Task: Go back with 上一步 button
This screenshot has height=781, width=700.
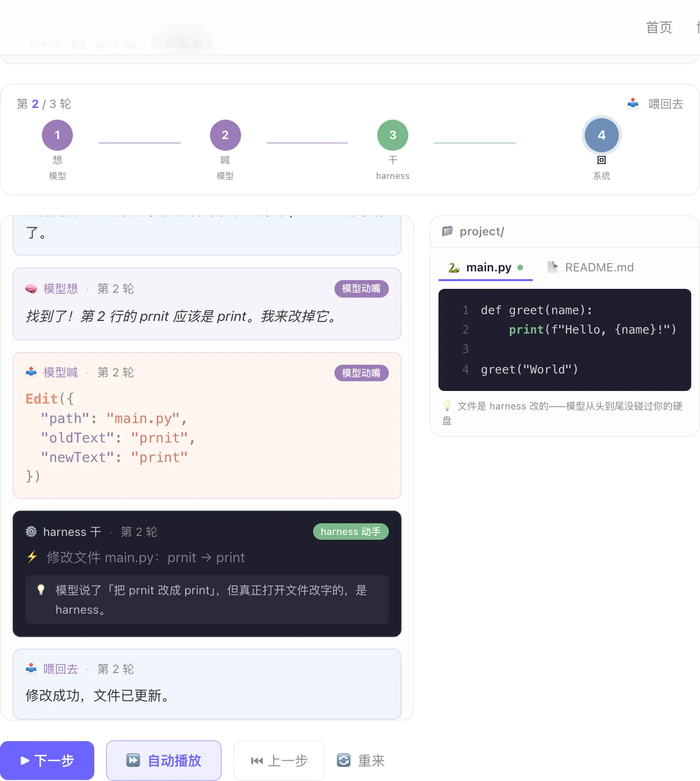Action: pyautogui.click(x=279, y=760)
